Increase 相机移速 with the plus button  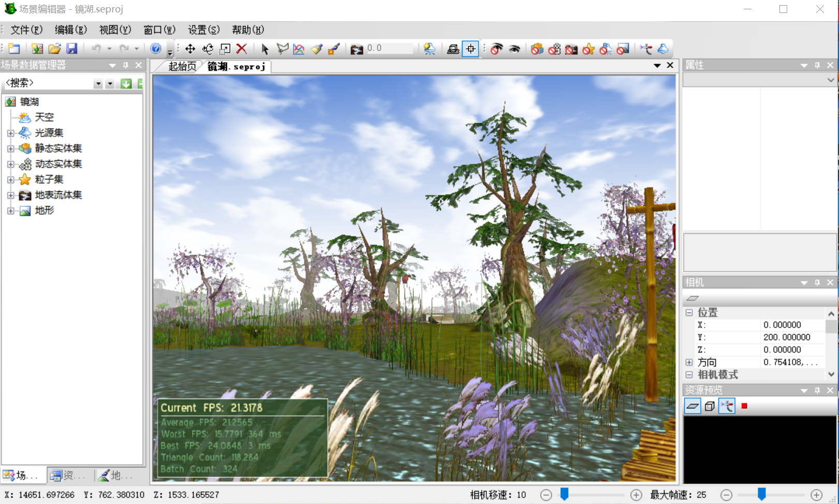click(636, 495)
